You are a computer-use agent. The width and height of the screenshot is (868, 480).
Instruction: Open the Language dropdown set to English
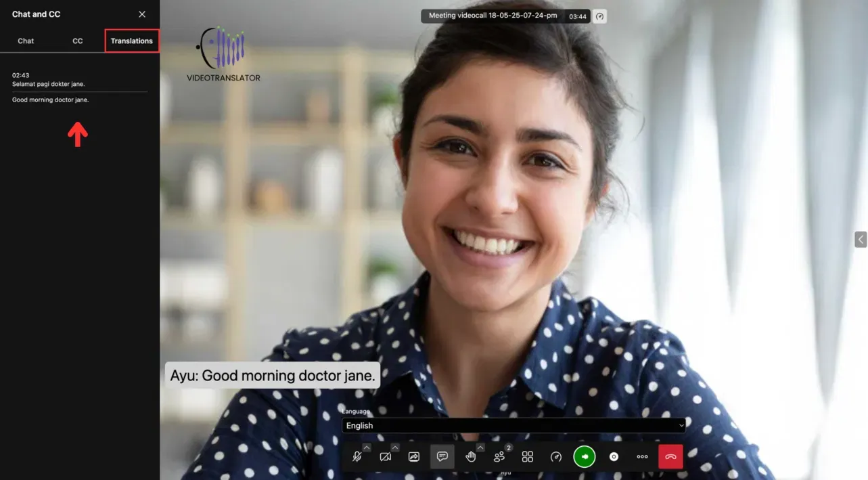513,425
